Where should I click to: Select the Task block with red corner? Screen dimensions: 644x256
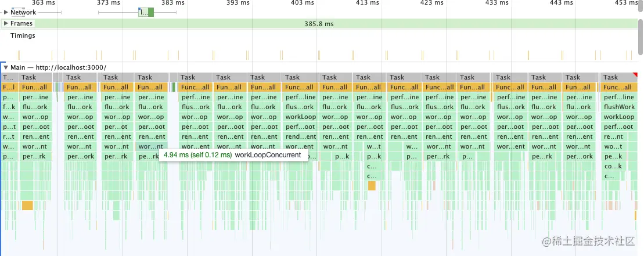pos(618,77)
